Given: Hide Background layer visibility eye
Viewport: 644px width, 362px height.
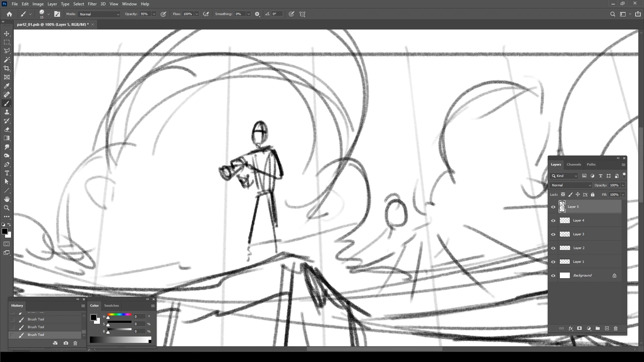Looking at the screenshot, I should [x=553, y=276].
